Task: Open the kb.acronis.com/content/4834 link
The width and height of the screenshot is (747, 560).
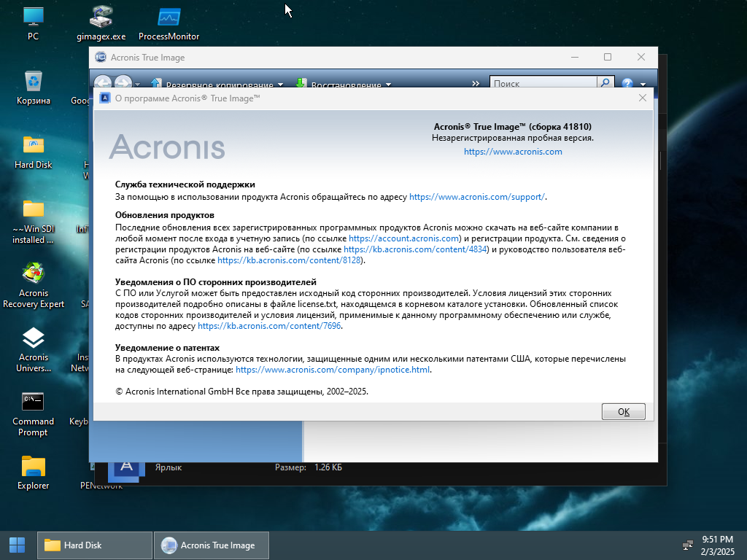Action: tap(415, 249)
